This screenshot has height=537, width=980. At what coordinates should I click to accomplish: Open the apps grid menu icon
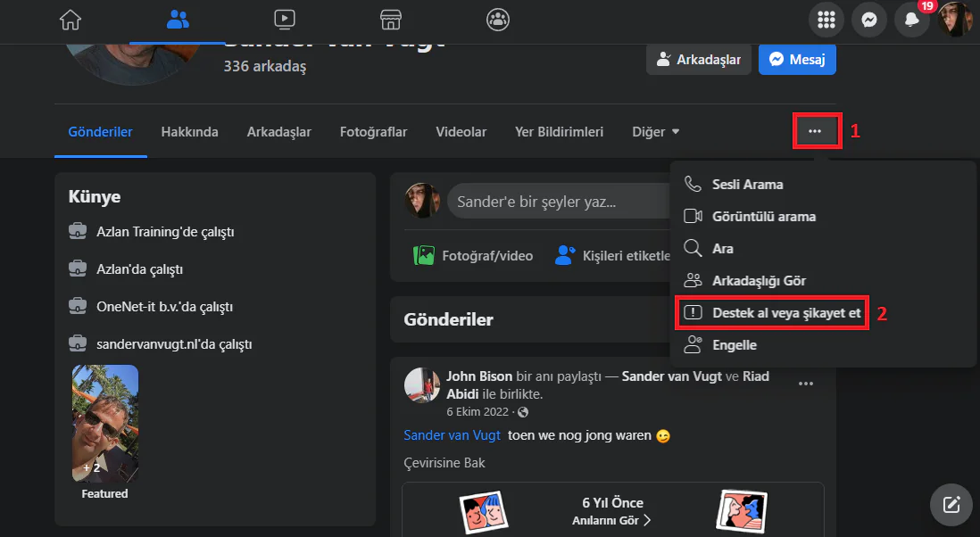(826, 19)
